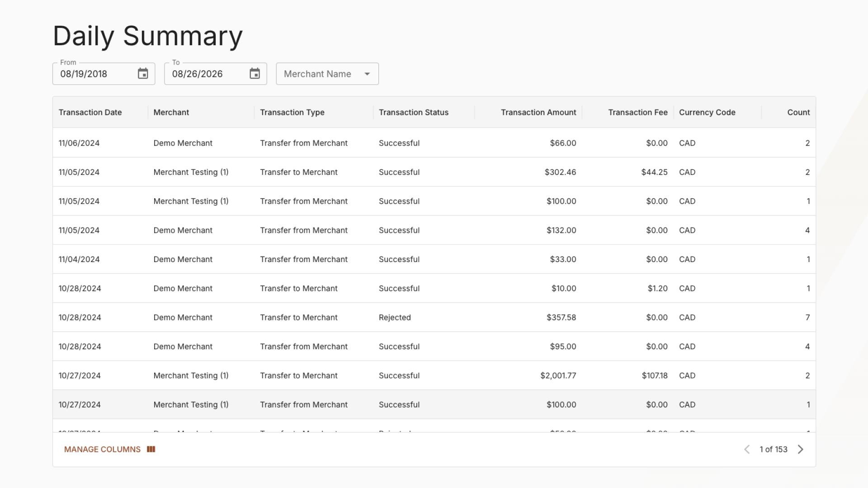Screen dimensions: 868x488
Task: Sort by Merchant column header
Action: (x=171, y=112)
